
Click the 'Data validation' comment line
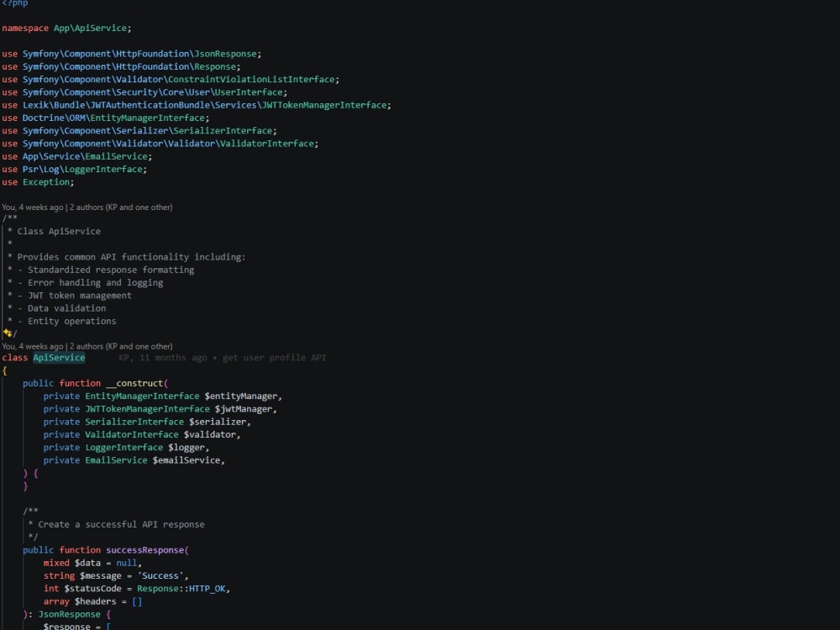66,308
